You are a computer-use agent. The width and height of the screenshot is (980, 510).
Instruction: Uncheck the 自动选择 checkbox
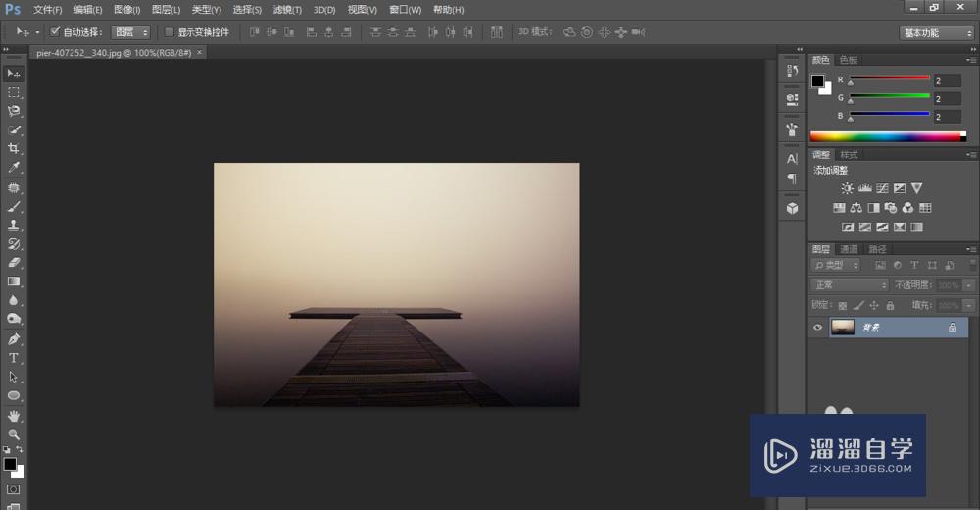click(x=55, y=32)
